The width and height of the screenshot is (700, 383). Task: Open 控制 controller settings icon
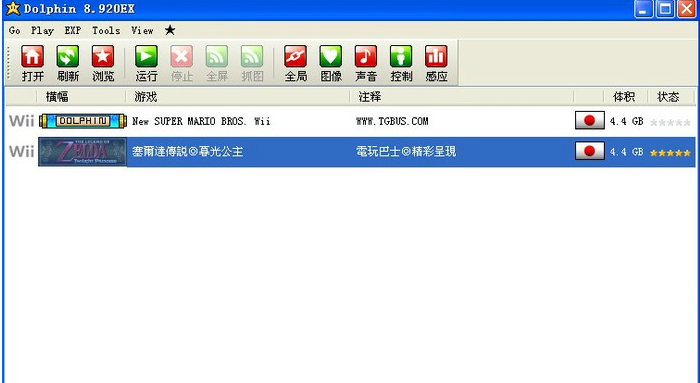[x=401, y=57]
